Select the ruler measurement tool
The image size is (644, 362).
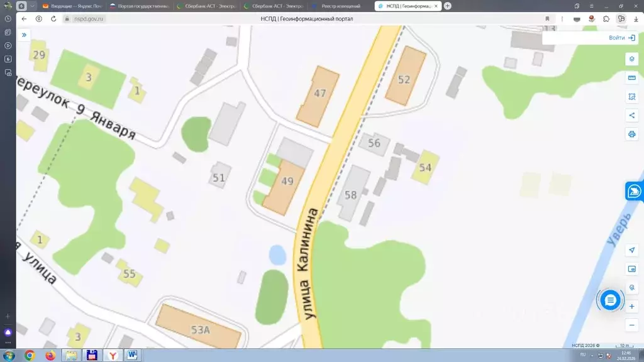pyautogui.click(x=631, y=78)
